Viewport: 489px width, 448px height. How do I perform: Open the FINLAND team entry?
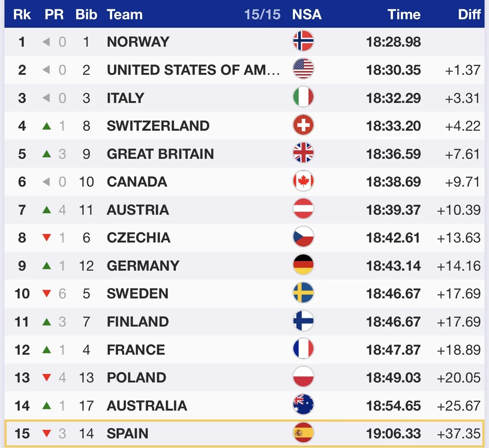137,322
